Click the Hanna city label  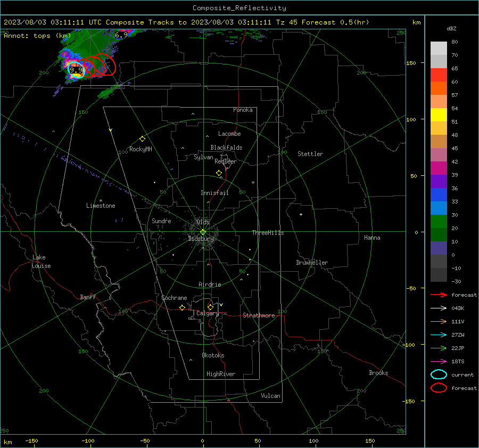[x=372, y=238]
